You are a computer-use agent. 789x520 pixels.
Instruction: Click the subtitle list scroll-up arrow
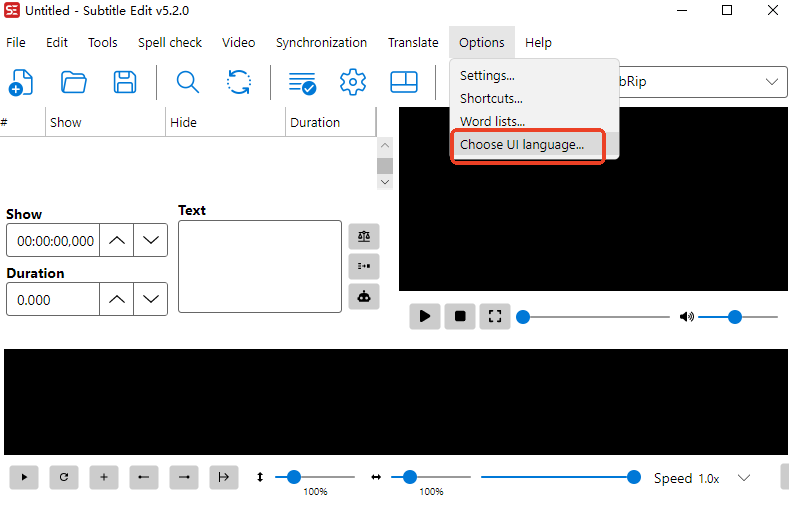pos(385,145)
